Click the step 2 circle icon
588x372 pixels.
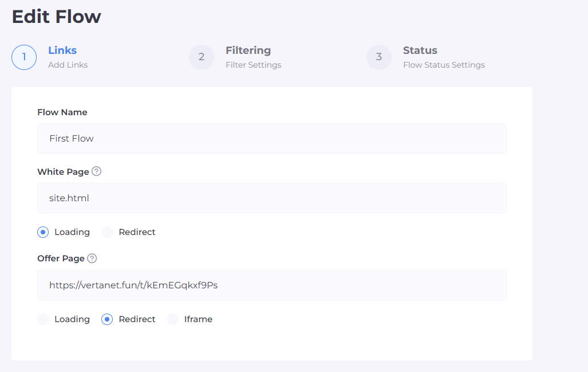202,57
